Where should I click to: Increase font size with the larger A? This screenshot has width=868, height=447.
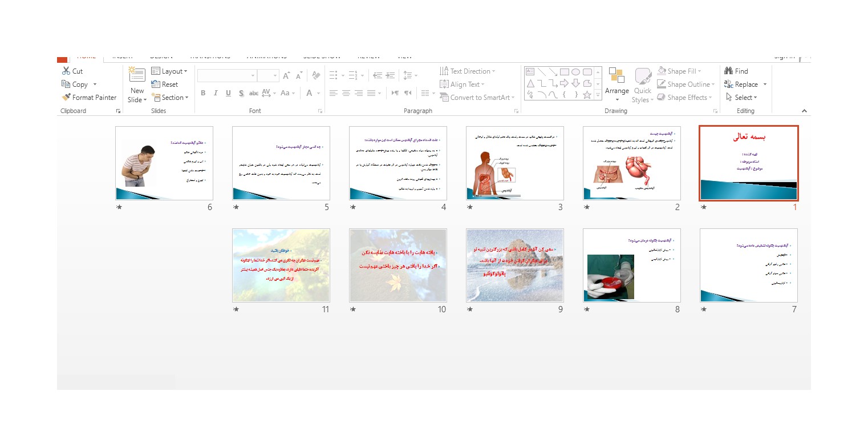tap(287, 75)
